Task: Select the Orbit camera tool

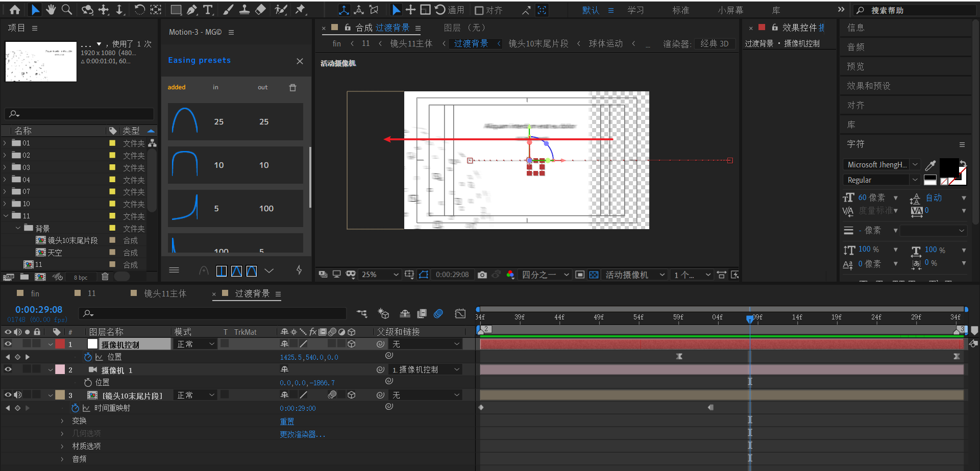Action: pyautogui.click(x=87, y=10)
